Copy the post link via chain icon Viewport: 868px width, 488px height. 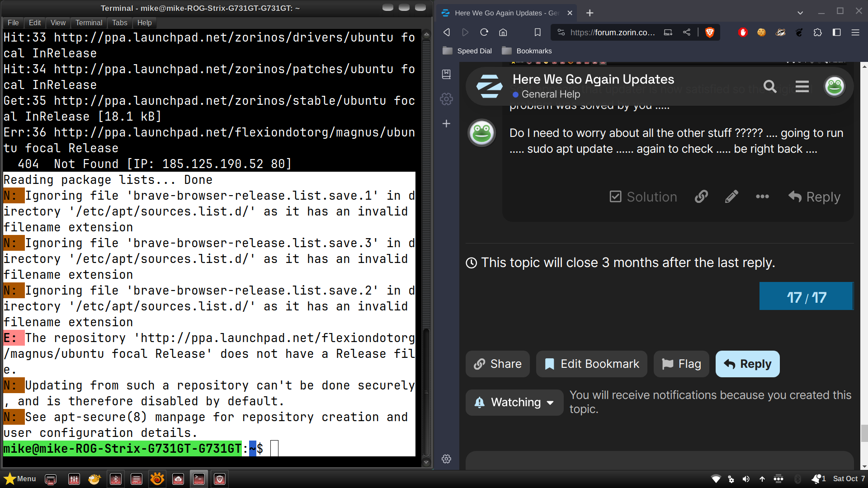[x=701, y=197]
